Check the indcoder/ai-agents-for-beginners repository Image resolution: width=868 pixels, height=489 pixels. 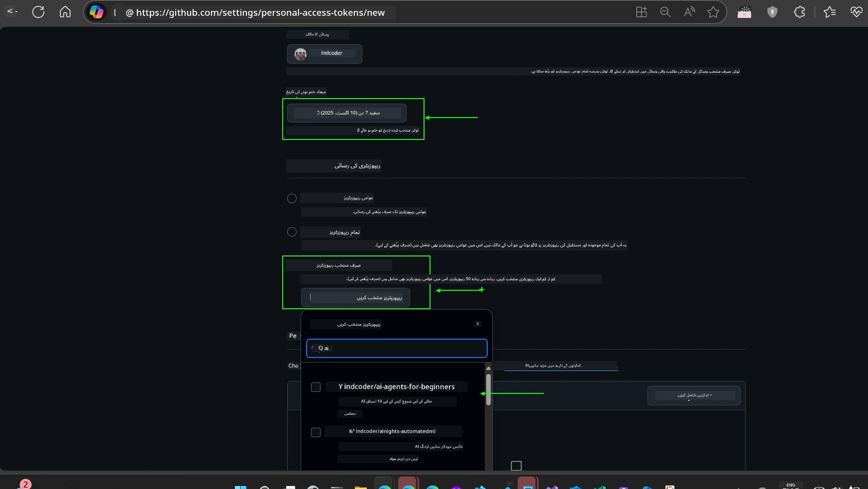(x=316, y=387)
